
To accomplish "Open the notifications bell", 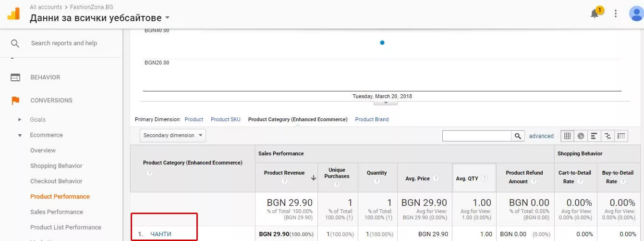I will pos(595,13).
